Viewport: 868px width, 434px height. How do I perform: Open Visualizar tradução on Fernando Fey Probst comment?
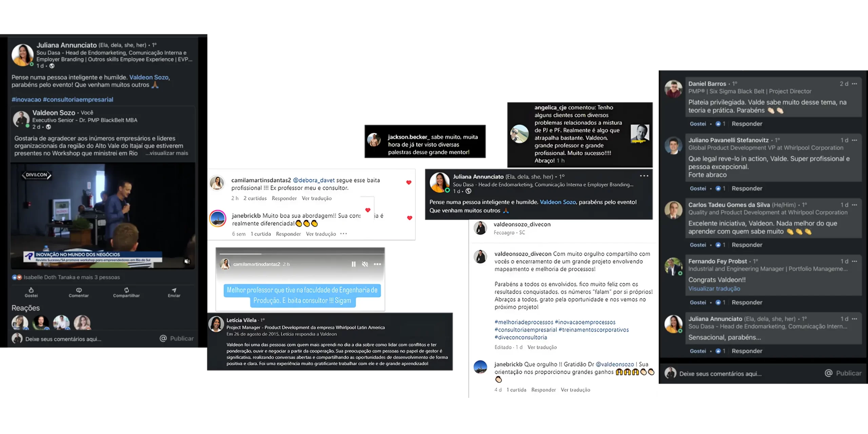click(x=714, y=289)
